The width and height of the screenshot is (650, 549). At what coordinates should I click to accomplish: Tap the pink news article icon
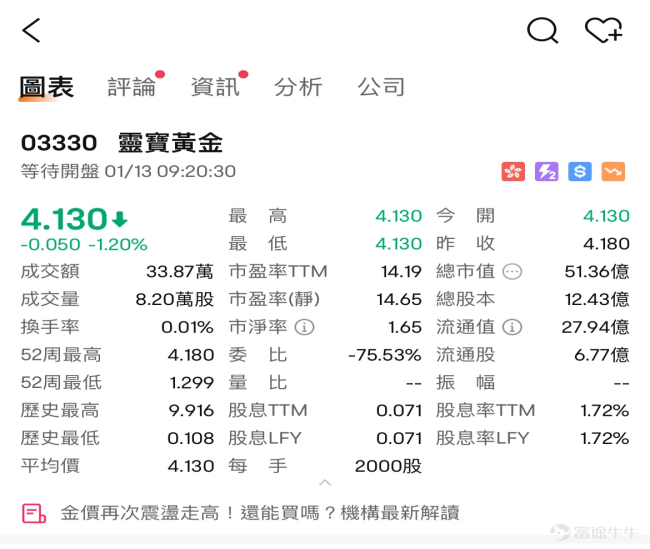(x=34, y=513)
